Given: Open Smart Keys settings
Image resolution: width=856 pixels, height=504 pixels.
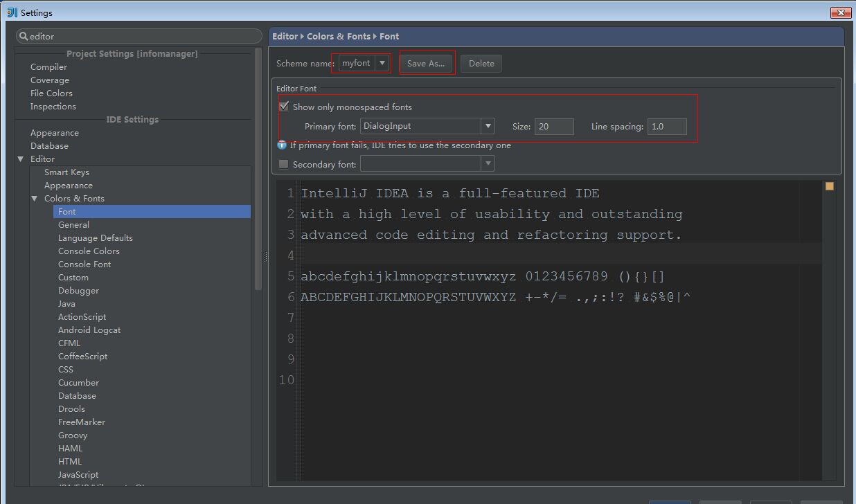Looking at the screenshot, I should [66, 172].
